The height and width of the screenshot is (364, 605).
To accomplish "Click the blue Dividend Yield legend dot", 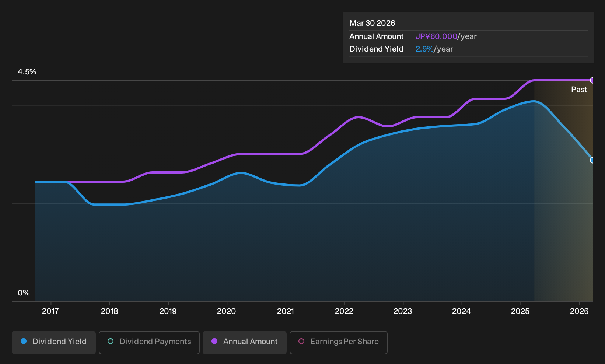I will [x=24, y=341].
